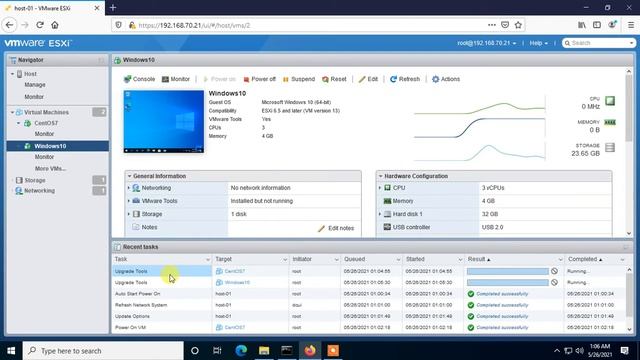This screenshot has width=640, height=360.
Task: Collapse the Navigator panel
Action: tap(101, 60)
